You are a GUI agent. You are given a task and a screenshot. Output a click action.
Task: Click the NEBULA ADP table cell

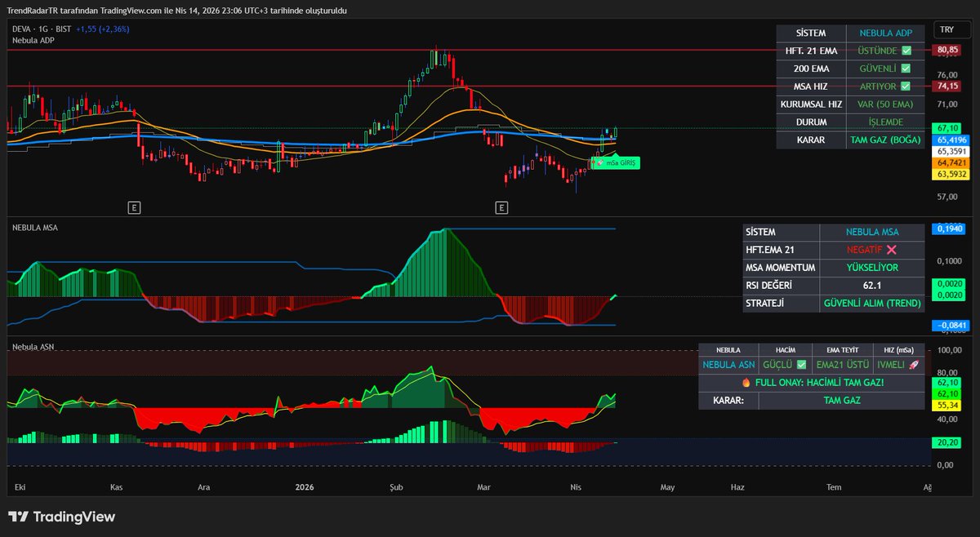click(885, 33)
